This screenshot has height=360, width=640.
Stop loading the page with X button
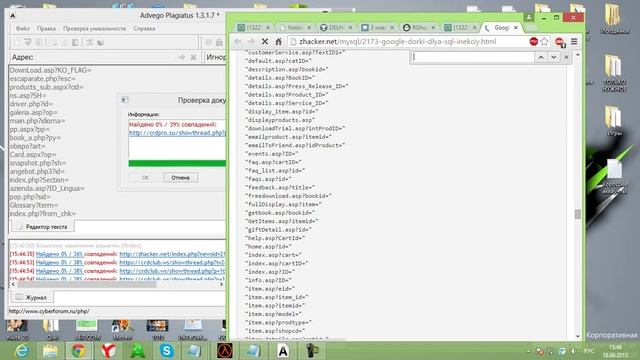(x=264, y=42)
